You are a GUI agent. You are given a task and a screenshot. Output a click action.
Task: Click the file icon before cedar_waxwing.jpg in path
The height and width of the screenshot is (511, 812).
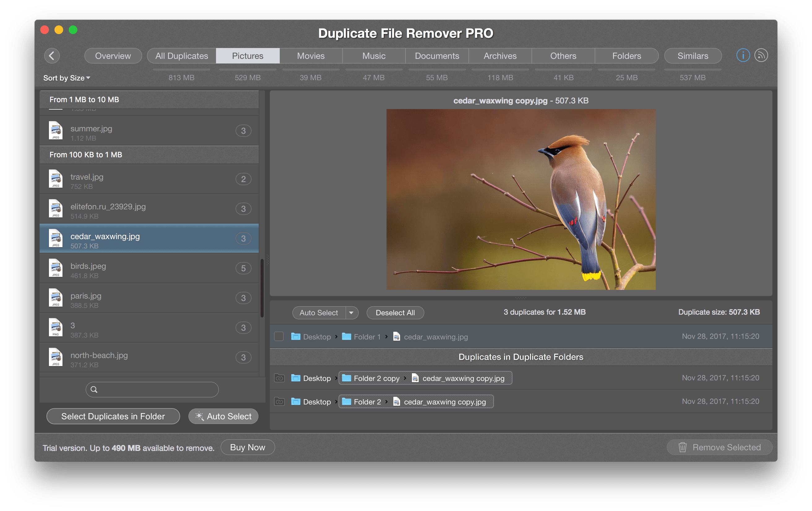point(396,337)
